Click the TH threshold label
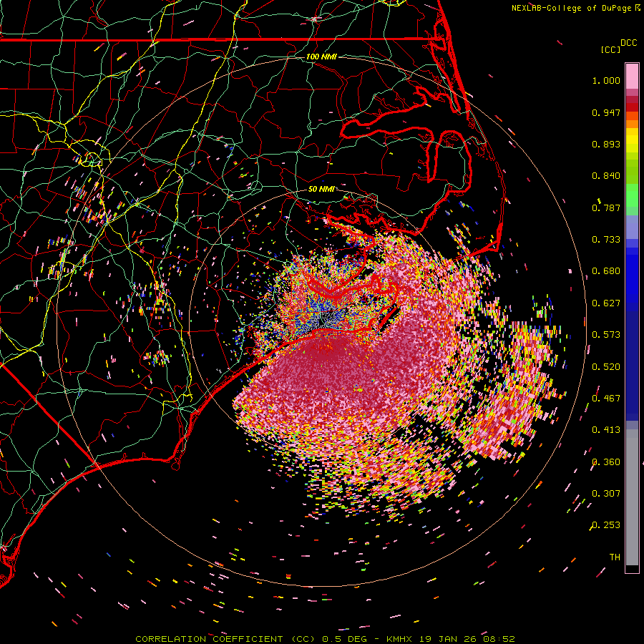 pyautogui.click(x=615, y=557)
